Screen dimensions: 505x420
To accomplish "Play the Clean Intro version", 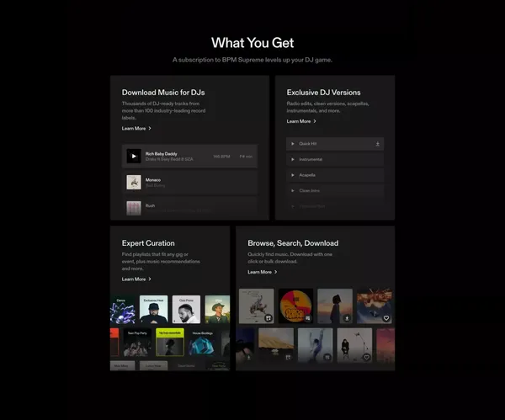I will coord(292,191).
